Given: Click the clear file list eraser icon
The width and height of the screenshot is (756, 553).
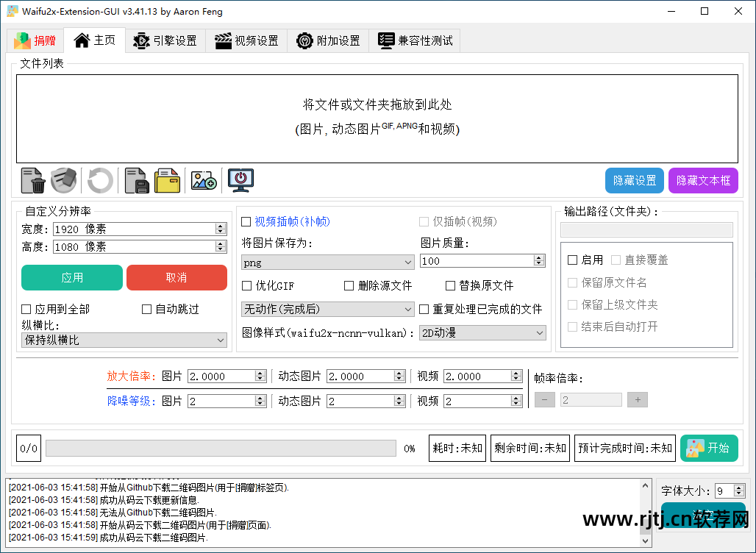Looking at the screenshot, I should tap(64, 180).
